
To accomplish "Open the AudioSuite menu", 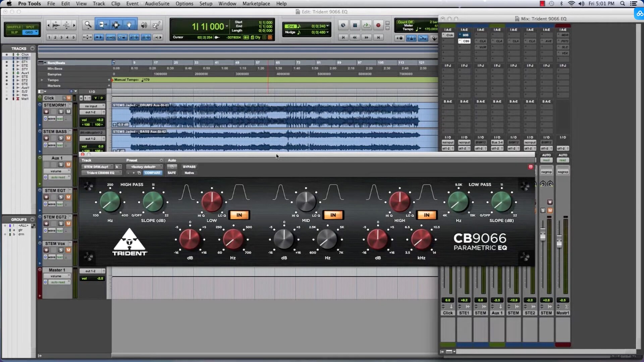I will 157,4.
